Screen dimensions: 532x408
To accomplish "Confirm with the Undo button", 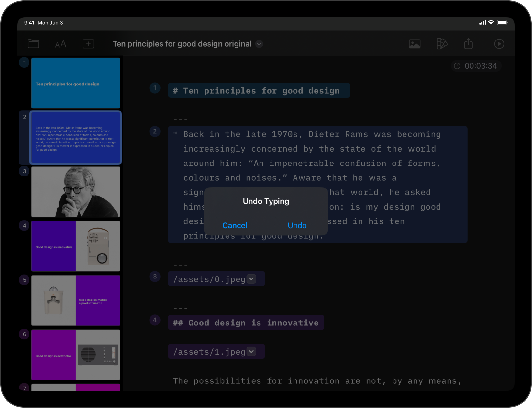I will click(x=297, y=225).
